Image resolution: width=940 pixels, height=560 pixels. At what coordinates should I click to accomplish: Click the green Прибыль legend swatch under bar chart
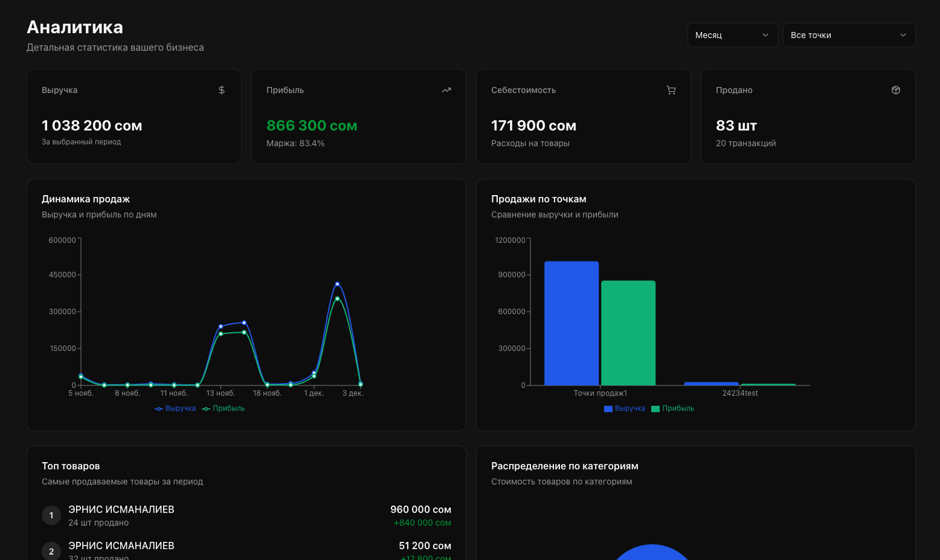click(x=655, y=409)
